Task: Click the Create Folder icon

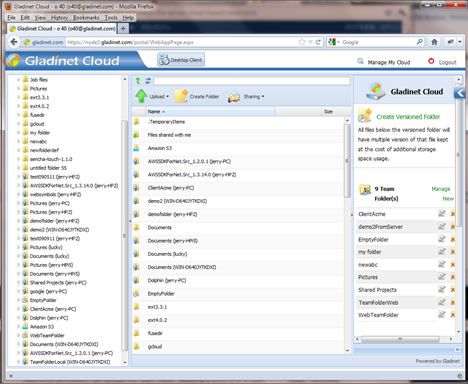Action: coord(181,96)
